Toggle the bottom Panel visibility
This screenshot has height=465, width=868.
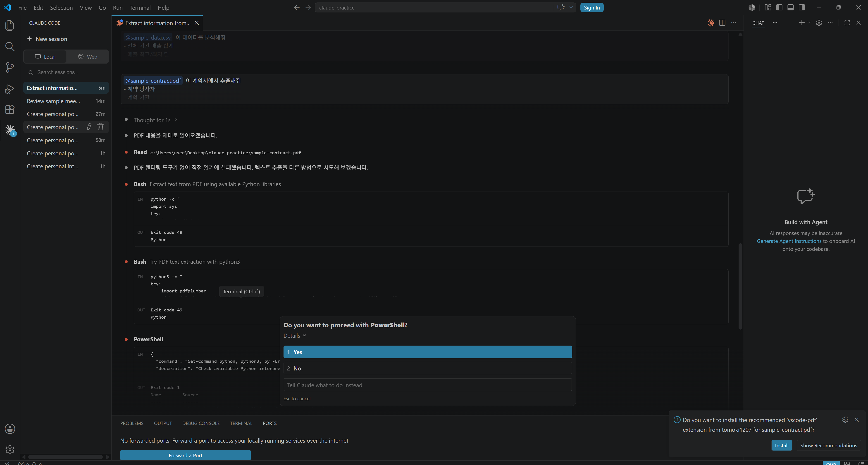coord(791,7)
